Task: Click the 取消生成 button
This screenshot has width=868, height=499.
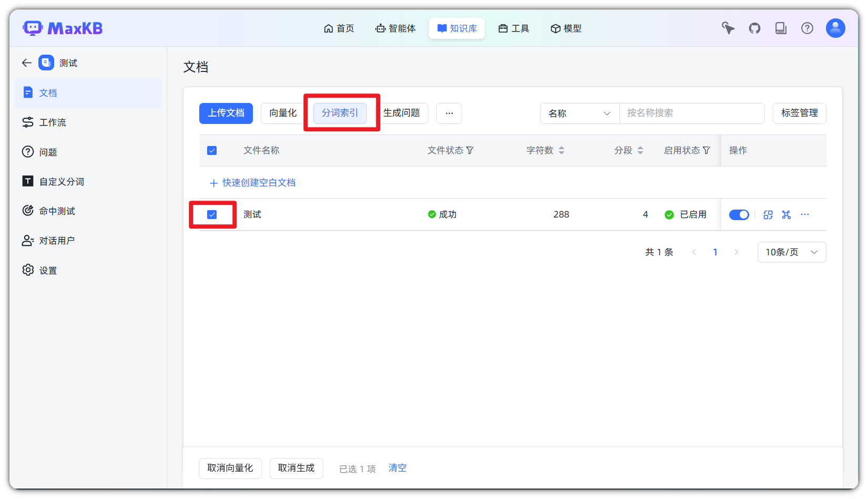Action: (x=297, y=468)
